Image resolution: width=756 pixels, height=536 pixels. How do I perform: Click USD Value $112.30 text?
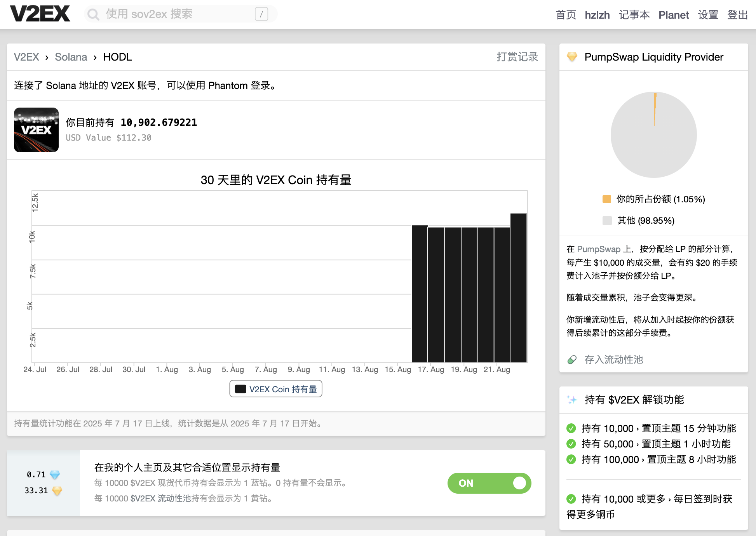pos(108,137)
